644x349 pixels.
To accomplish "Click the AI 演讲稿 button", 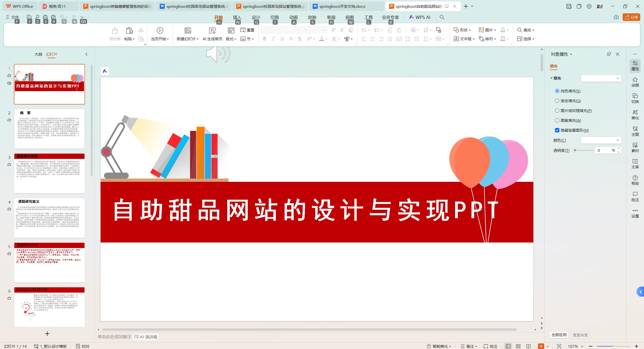I will click(146, 337).
